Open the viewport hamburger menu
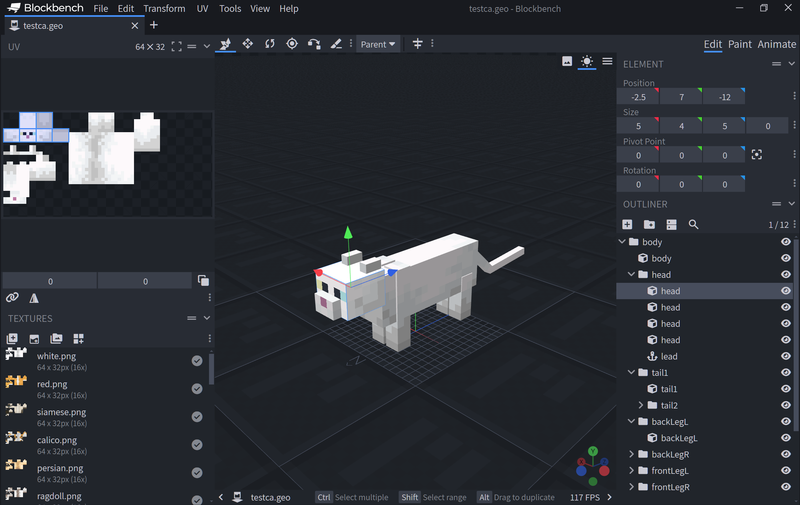800x505 pixels. point(607,61)
